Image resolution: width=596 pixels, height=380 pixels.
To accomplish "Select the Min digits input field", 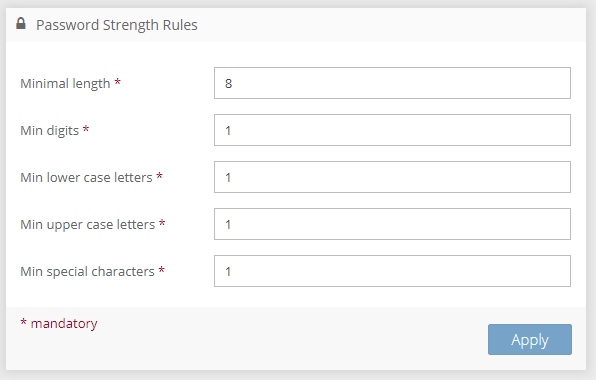I will tap(392, 130).
